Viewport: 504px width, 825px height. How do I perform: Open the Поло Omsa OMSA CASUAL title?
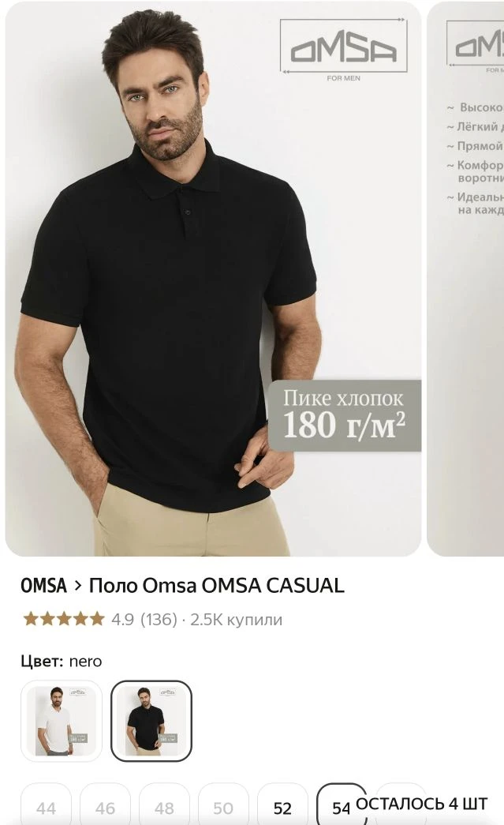[217, 586]
